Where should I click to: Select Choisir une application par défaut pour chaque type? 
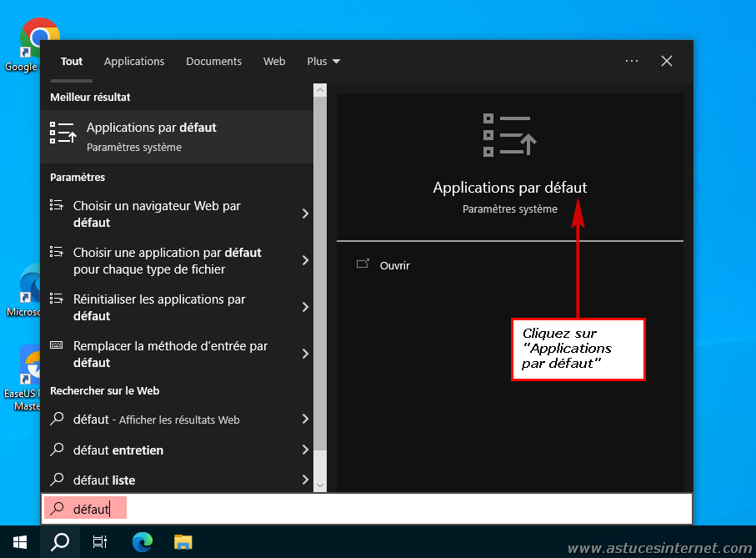[x=177, y=260]
